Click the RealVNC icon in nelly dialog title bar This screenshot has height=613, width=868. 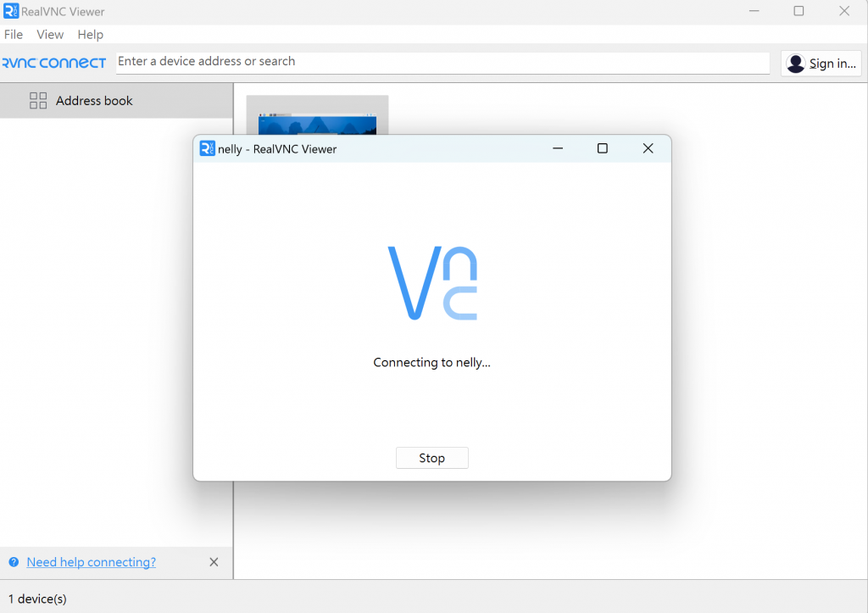point(207,148)
